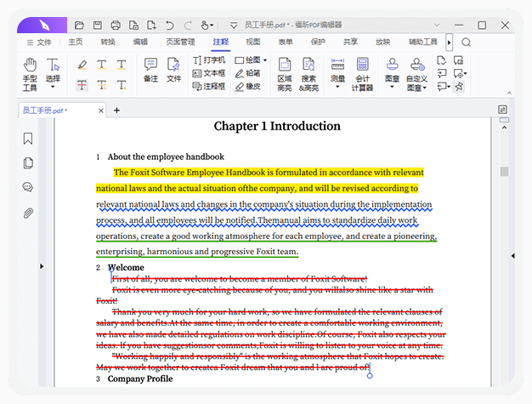Choose the Select text tool (选择)

click(53, 71)
